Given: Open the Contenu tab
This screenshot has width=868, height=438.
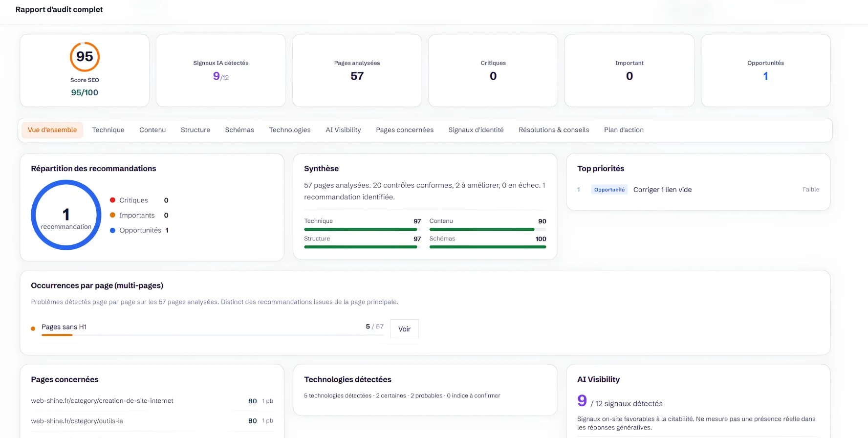Looking at the screenshot, I should click(152, 130).
